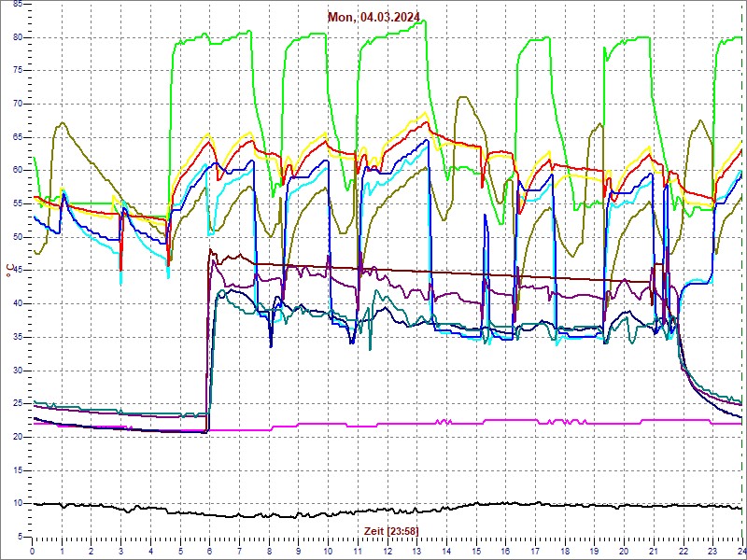747x560 pixels.
Task: Click hour 0 on the time axis
Action: tap(32, 551)
